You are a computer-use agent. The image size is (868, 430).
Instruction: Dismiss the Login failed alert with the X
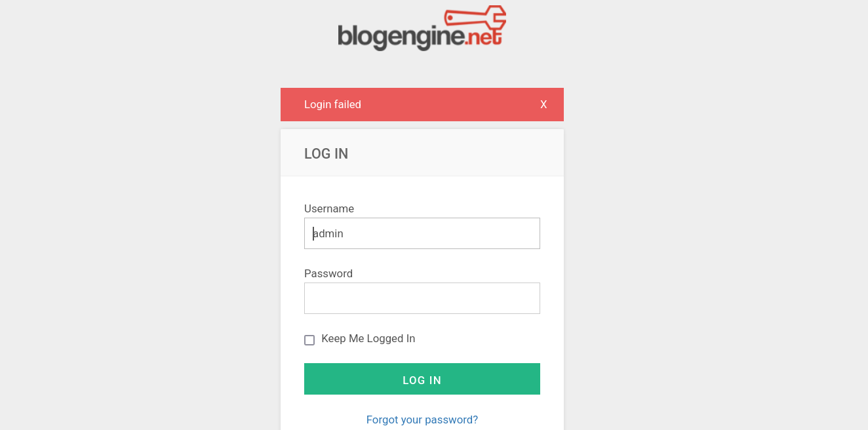[x=543, y=104]
